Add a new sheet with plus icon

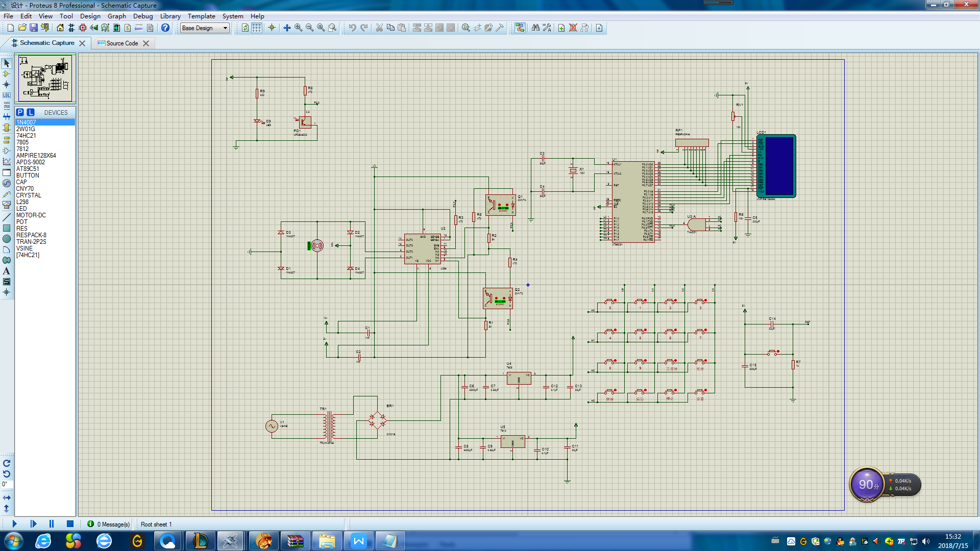(561, 28)
